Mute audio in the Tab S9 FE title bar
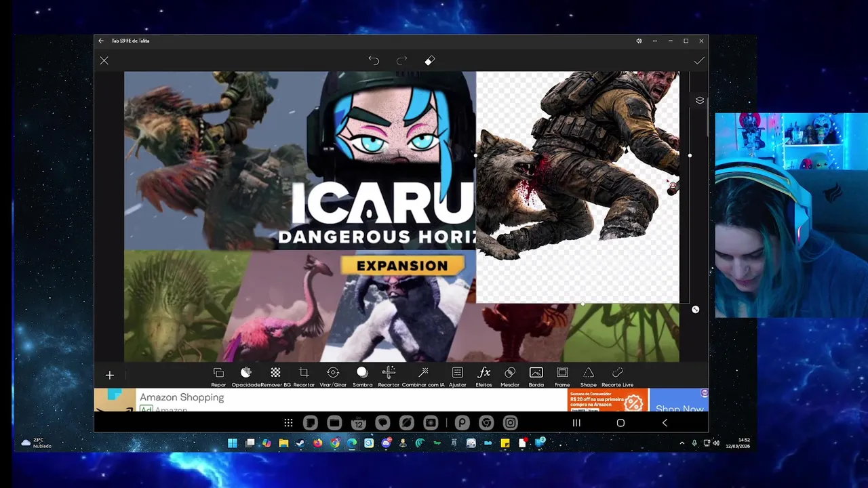The image size is (868, 488). pyautogui.click(x=639, y=41)
